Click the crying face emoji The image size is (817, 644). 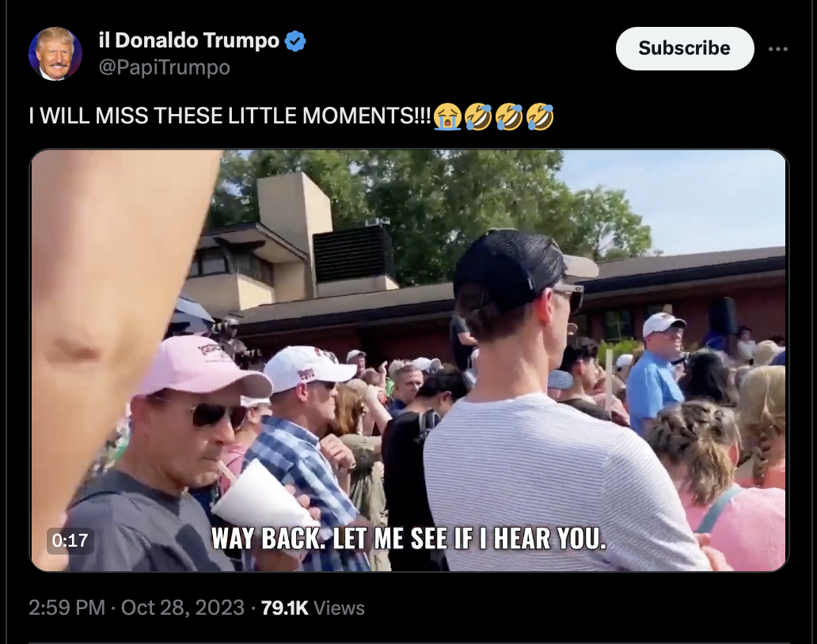click(447, 116)
